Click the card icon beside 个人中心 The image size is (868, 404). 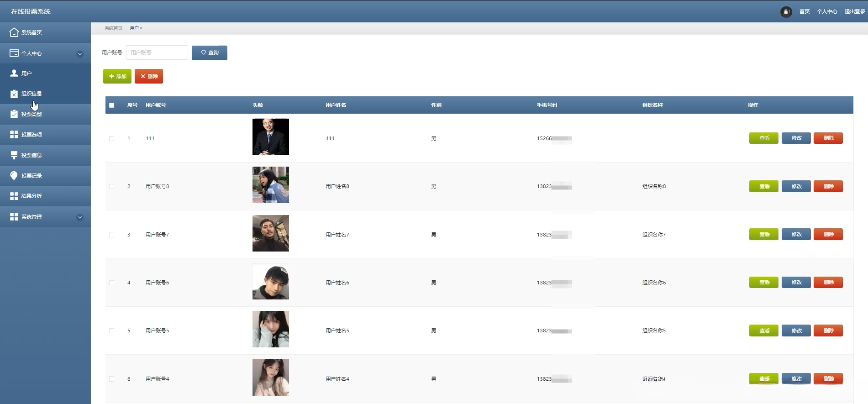tap(14, 53)
